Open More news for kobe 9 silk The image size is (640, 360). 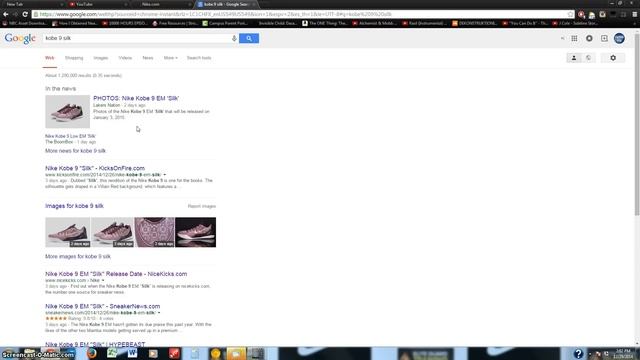tap(76, 151)
